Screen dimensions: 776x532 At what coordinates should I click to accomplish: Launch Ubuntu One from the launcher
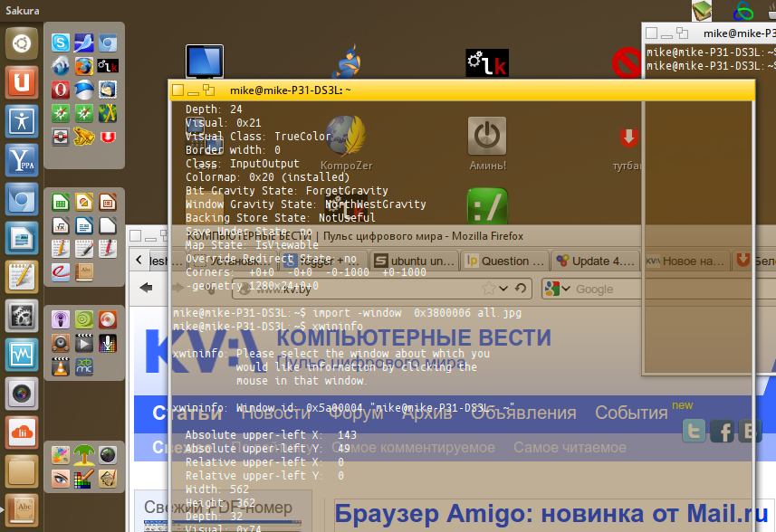pos(22,82)
